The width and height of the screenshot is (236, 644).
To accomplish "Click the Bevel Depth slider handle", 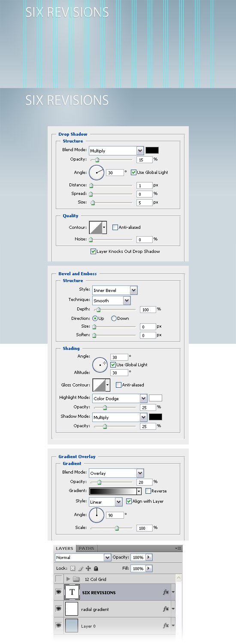I will tap(98, 310).
